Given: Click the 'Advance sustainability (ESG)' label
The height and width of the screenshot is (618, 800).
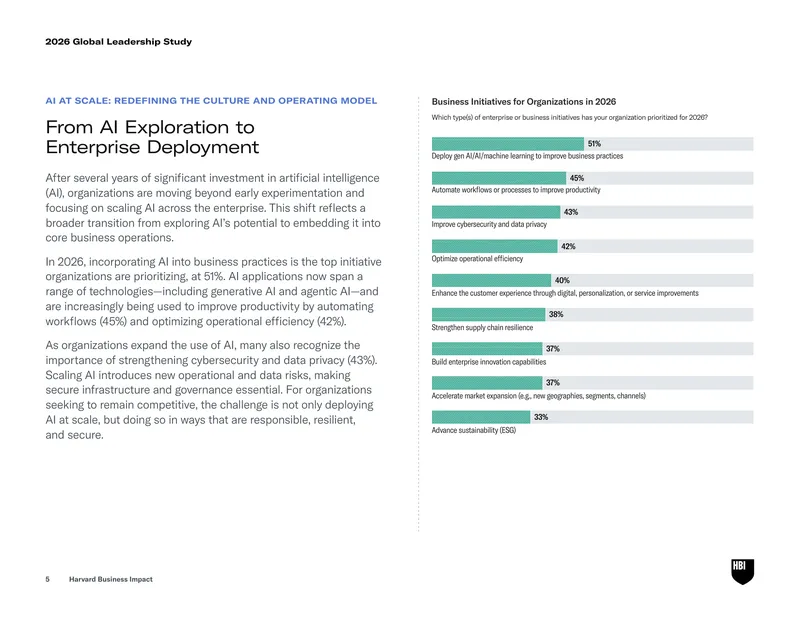Looking at the screenshot, I should pos(473,430).
